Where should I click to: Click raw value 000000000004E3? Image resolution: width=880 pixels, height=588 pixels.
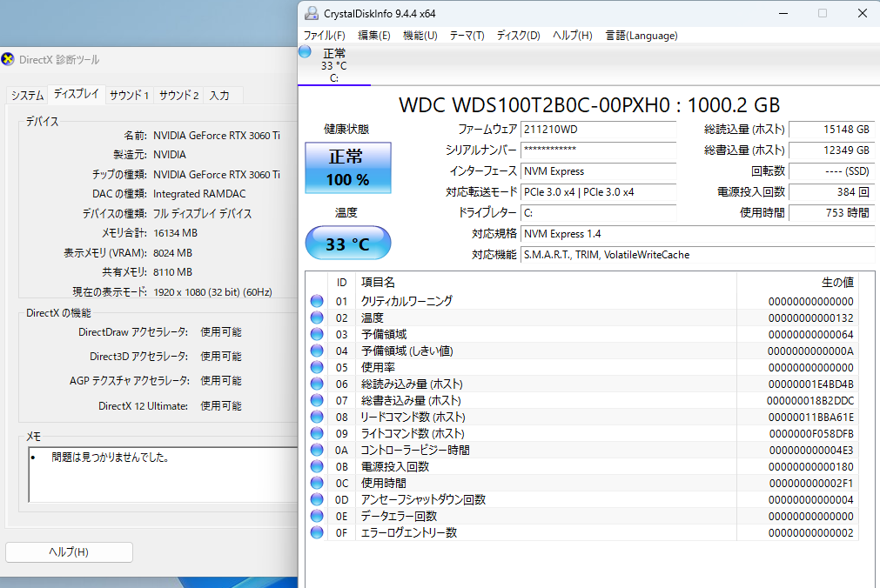point(811,451)
